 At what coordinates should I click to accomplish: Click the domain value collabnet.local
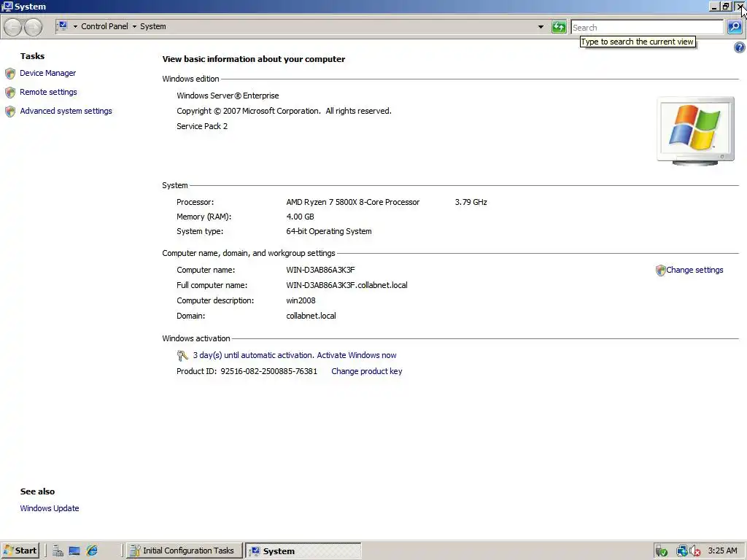[311, 316]
